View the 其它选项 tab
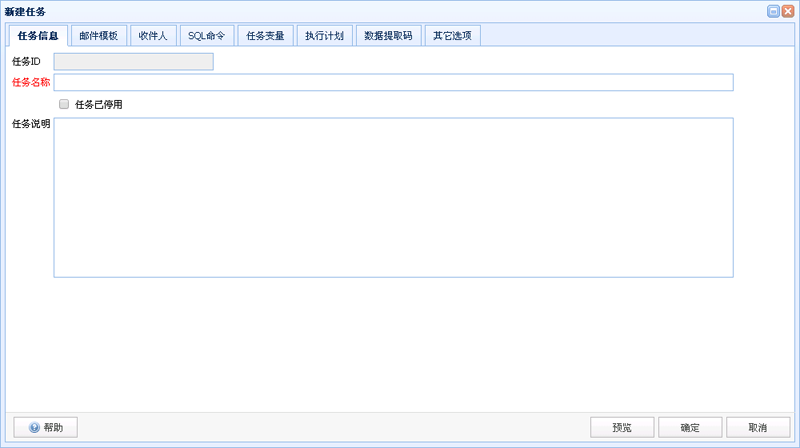The width and height of the screenshot is (800, 448). click(x=452, y=35)
